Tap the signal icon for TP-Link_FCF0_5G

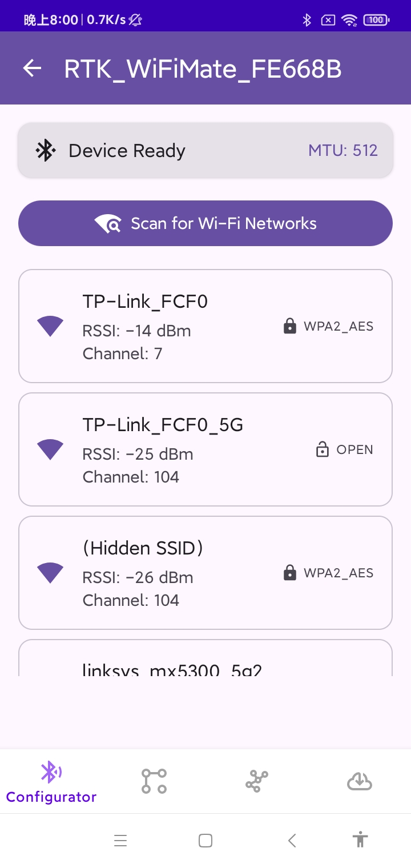50,449
